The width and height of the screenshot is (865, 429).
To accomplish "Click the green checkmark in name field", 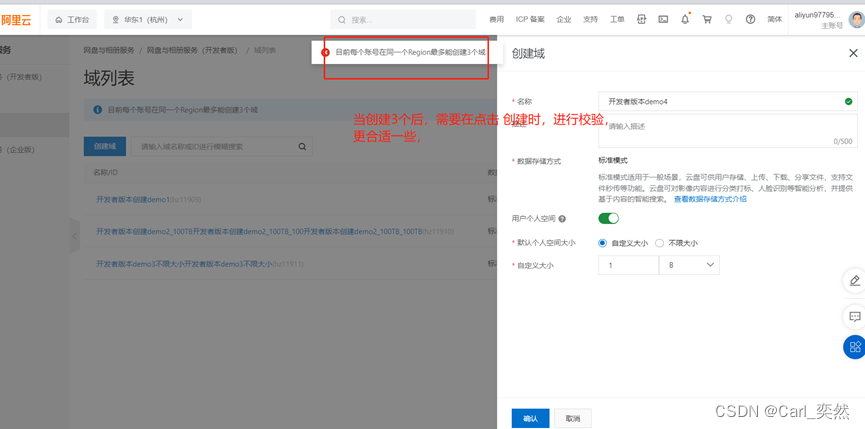I will 848,101.
